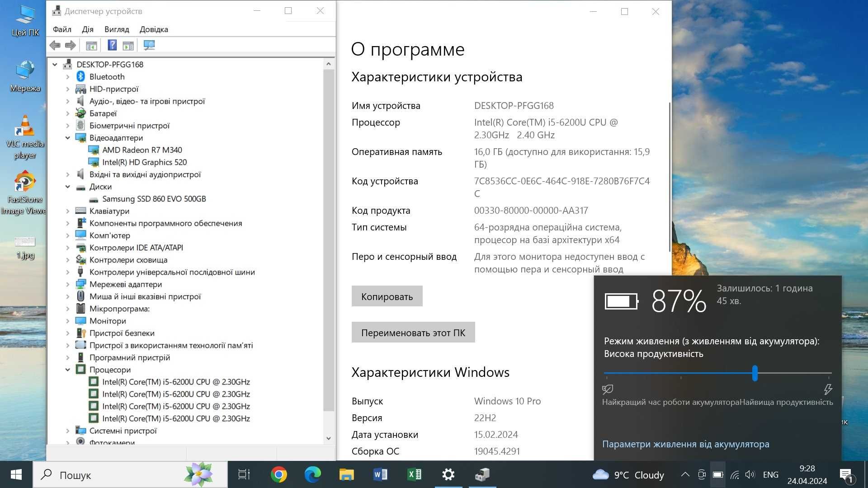
Task: Open Параметри живлення від акумулятора link
Action: coord(685,444)
